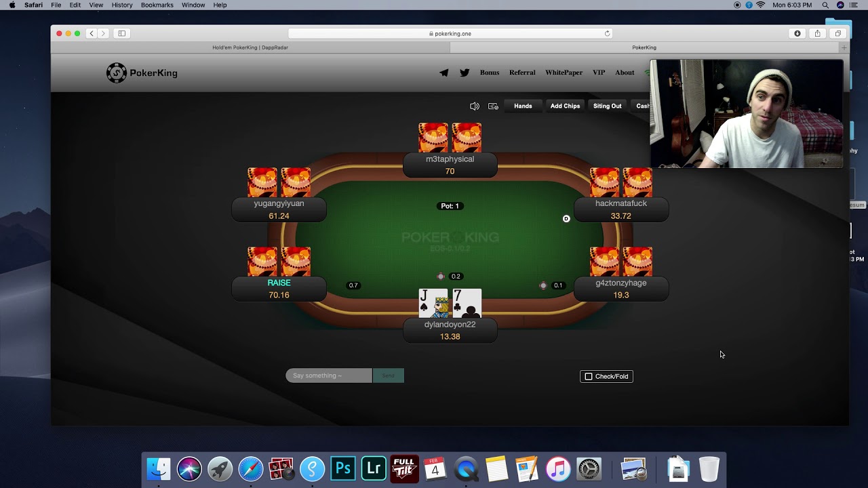This screenshot has width=868, height=488.
Task: Open the Safari menu in the menu bar
Action: pyautogui.click(x=33, y=5)
